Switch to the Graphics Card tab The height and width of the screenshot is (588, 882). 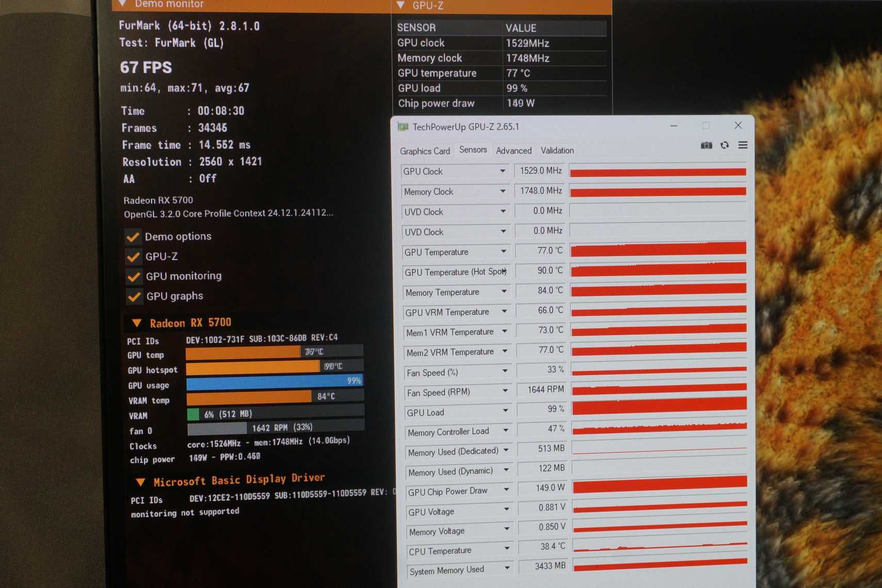point(425,151)
